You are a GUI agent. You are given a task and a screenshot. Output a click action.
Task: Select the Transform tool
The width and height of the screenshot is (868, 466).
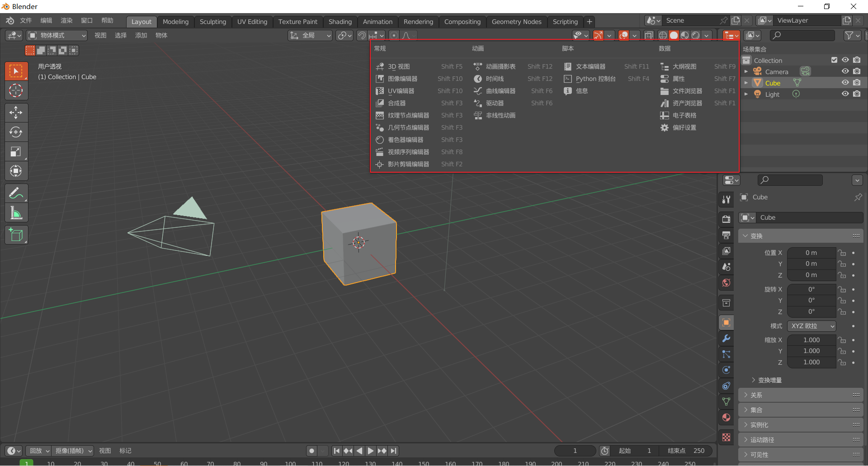(x=16, y=171)
